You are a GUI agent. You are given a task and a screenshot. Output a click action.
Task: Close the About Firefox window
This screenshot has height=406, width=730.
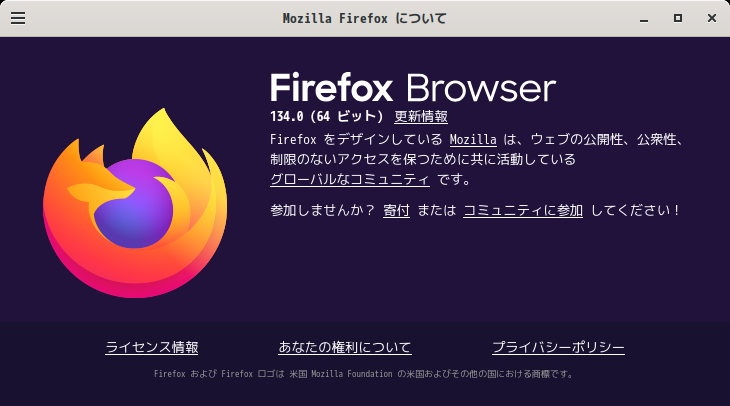(x=712, y=18)
